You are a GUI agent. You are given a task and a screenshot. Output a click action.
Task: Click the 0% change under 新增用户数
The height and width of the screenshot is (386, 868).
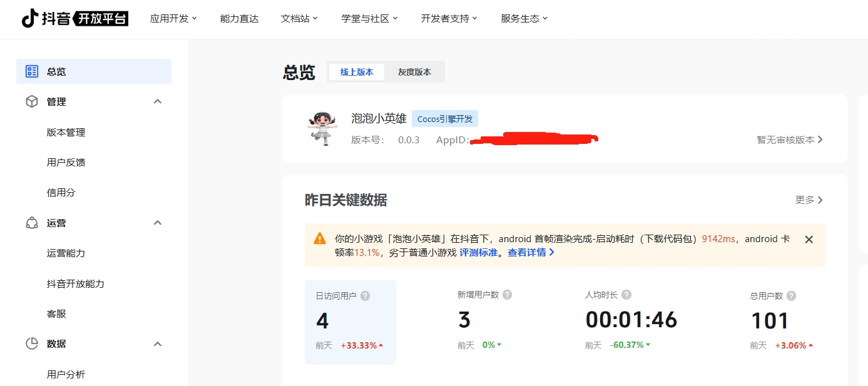click(492, 345)
